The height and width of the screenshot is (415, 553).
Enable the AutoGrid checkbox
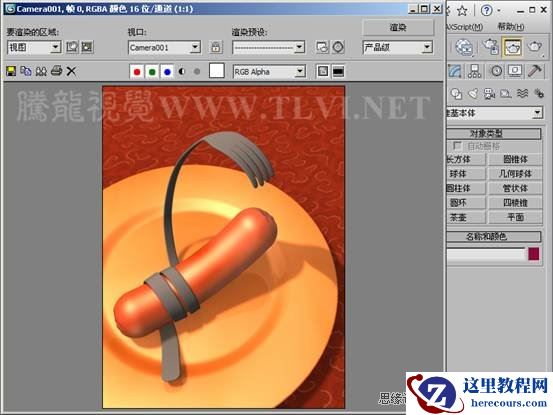tap(457, 146)
